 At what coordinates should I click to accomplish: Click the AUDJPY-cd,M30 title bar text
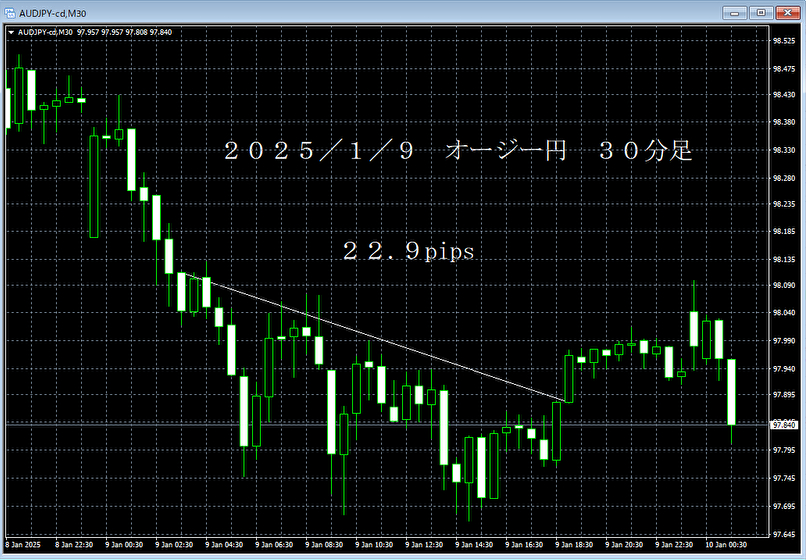click(x=50, y=11)
